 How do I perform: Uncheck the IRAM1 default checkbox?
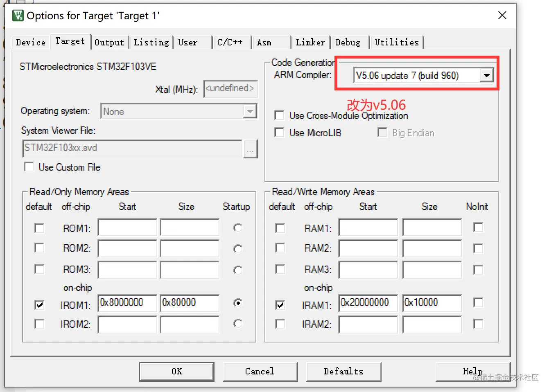click(x=280, y=305)
